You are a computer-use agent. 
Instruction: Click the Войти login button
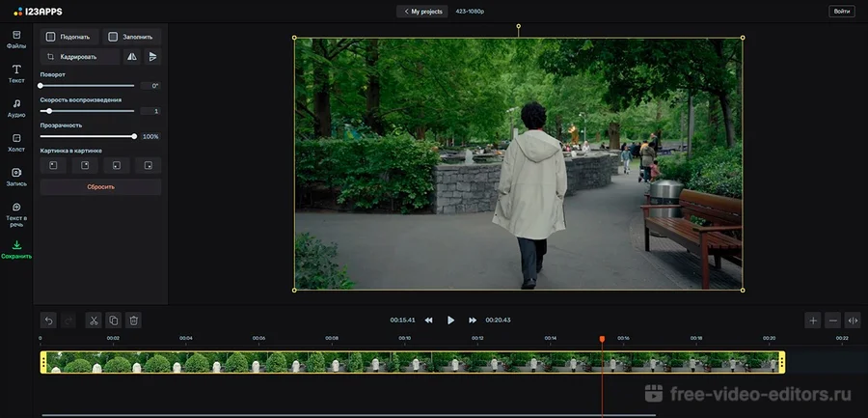(841, 11)
